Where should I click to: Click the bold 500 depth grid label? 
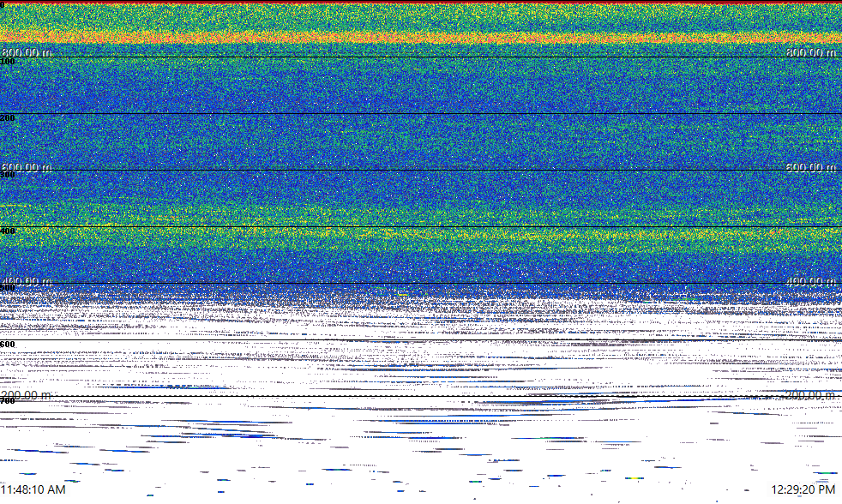[x=8, y=288]
